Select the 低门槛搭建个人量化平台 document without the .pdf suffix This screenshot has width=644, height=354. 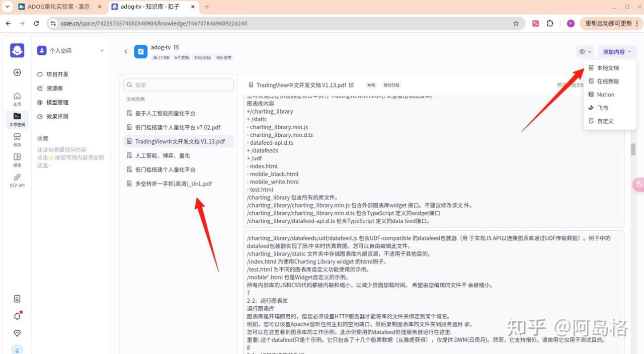[x=179, y=169]
